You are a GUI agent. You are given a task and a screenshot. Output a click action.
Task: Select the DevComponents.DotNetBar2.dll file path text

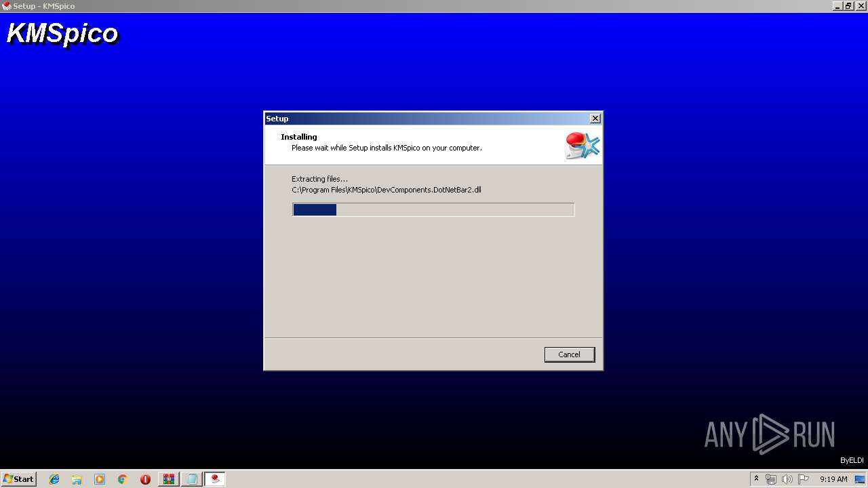click(x=387, y=190)
